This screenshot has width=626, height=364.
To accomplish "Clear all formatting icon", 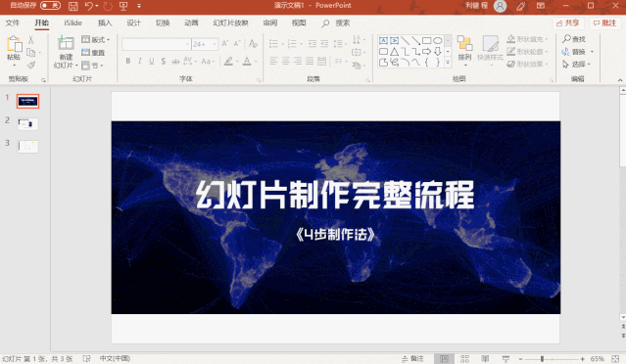I will (253, 43).
